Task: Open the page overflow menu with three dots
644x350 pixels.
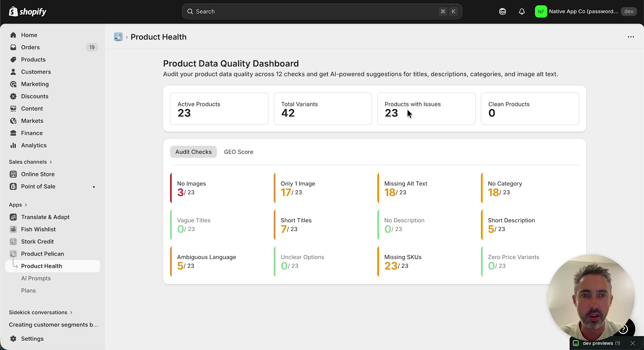Action: [x=631, y=37]
